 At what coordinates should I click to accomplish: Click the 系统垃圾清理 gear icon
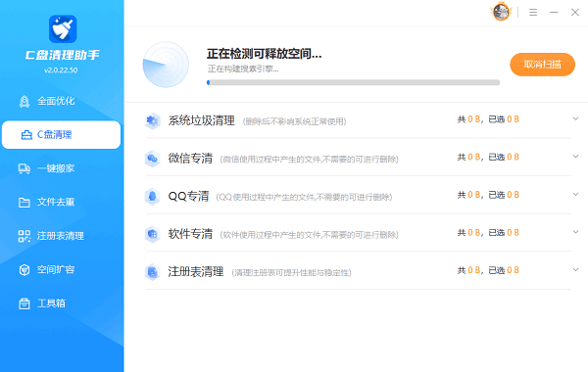click(x=153, y=120)
